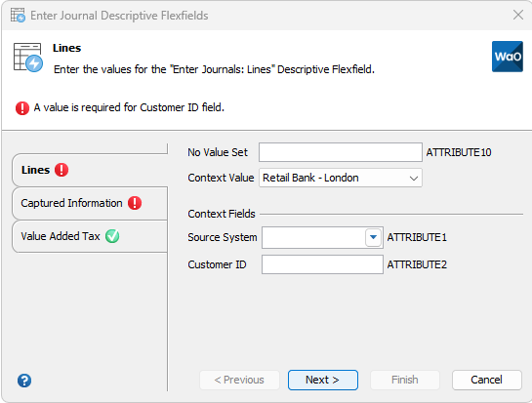
Task: Click error icon on Captured Information tab
Action: pyautogui.click(x=135, y=203)
